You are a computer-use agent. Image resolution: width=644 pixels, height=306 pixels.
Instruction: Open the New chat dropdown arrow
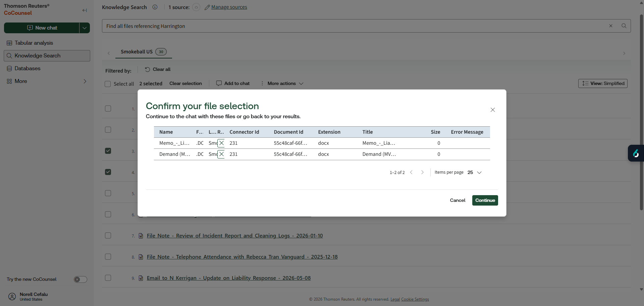[85, 28]
